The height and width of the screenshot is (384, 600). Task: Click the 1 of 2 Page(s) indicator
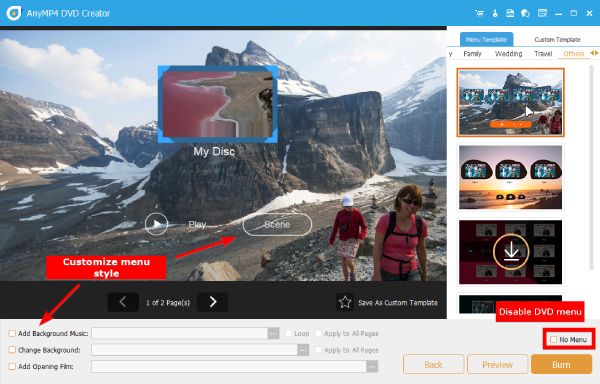(x=168, y=303)
